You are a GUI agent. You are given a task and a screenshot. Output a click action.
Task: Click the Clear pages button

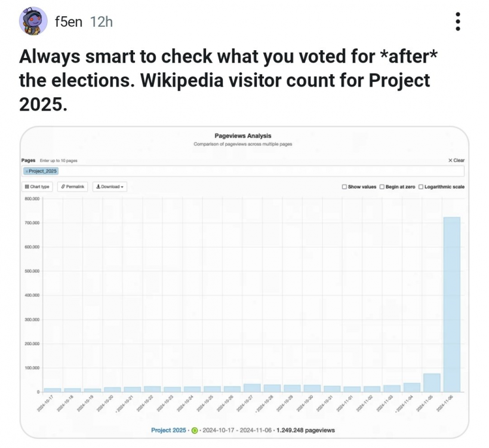(456, 160)
